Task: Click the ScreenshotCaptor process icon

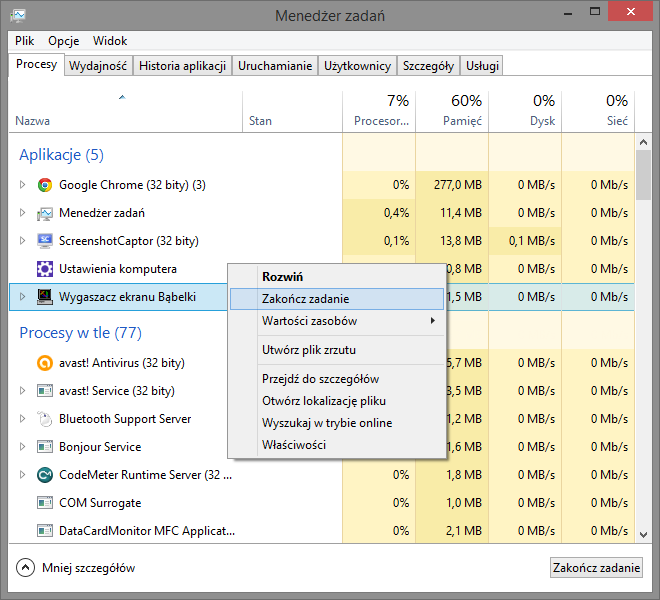Action: click(x=45, y=241)
